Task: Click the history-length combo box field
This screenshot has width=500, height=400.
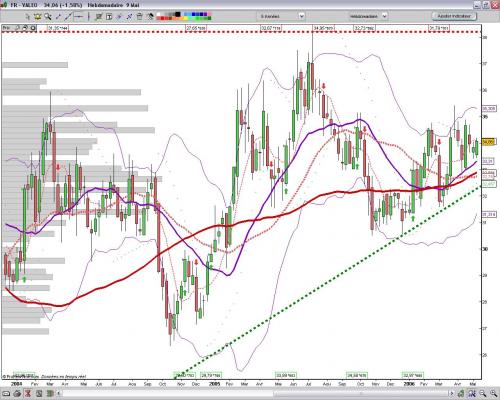Action: pyautogui.click(x=280, y=16)
